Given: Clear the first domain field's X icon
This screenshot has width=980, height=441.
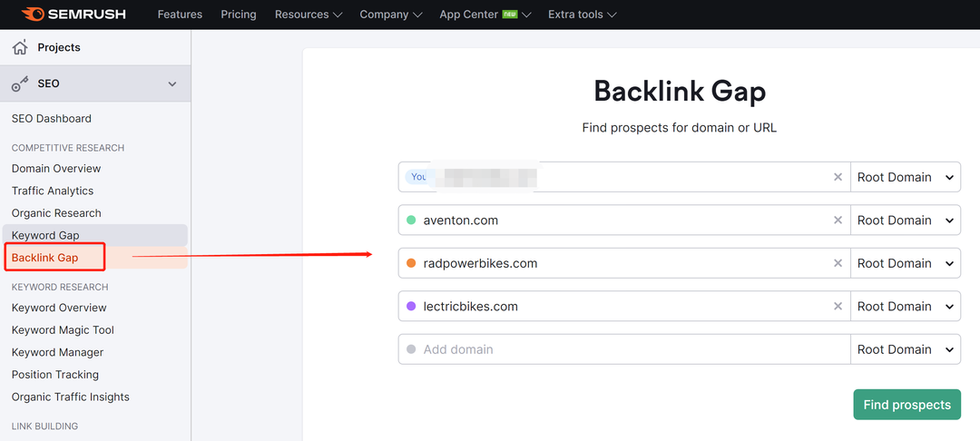Looking at the screenshot, I should click(838, 178).
